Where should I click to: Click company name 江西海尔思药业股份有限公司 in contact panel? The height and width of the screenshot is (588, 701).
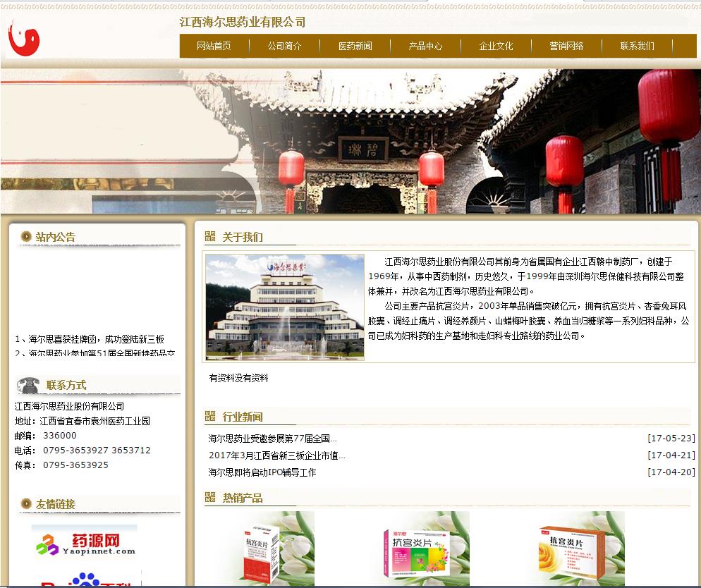(x=69, y=406)
